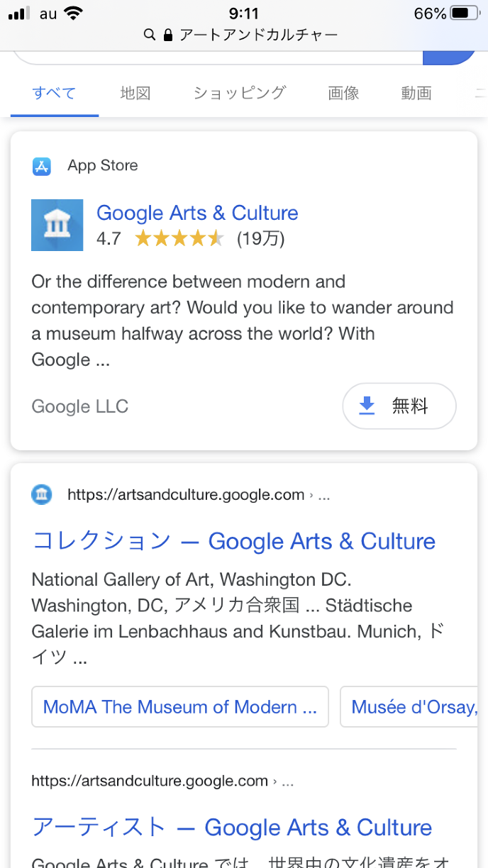The height and width of the screenshot is (868, 488).
Task: Tap the 無料 download button
Action: coord(399,406)
